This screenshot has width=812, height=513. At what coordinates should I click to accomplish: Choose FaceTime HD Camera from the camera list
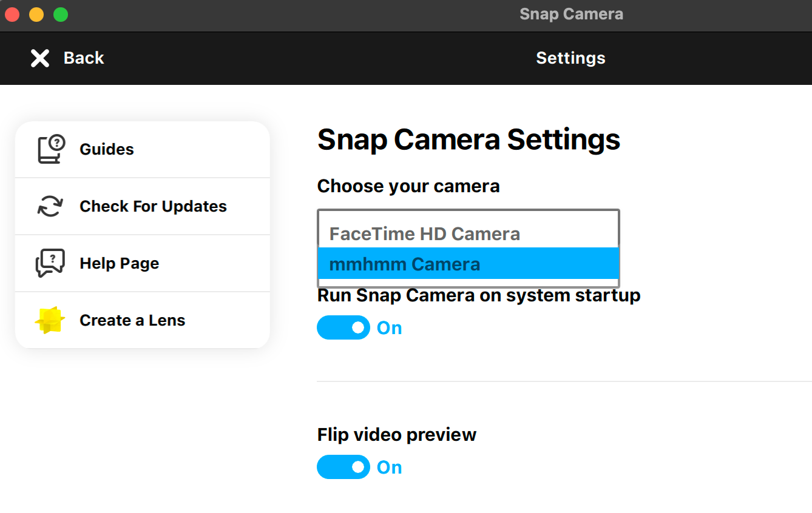click(468, 234)
